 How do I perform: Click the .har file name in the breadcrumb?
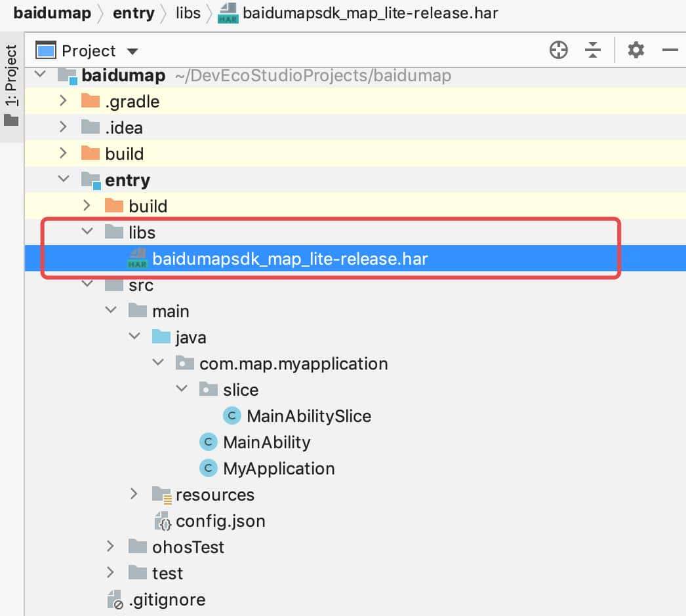(x=371, y=13)
